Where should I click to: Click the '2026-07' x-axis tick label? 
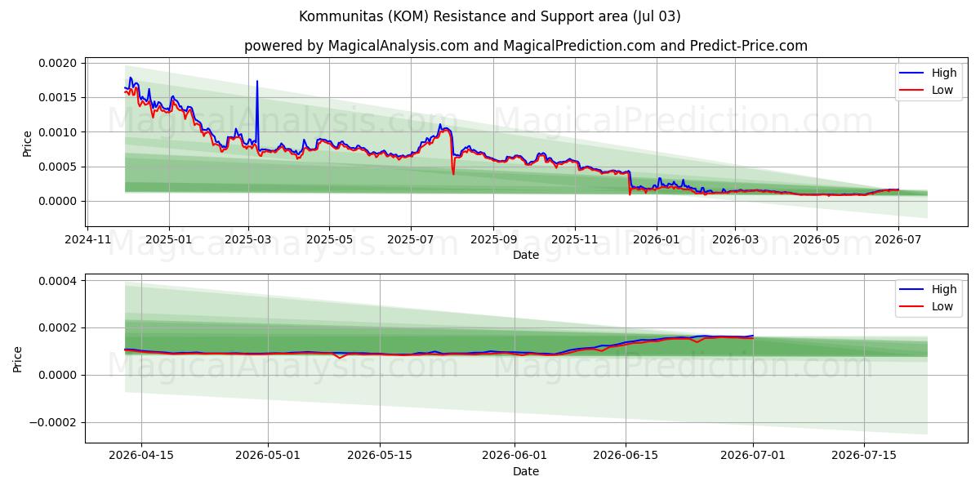(898, 239)
